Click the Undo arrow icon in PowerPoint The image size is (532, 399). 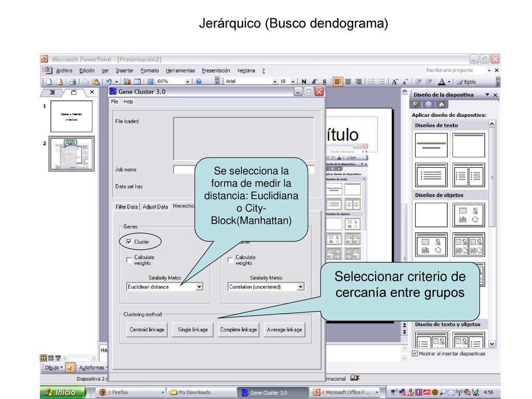click(109, 82)
